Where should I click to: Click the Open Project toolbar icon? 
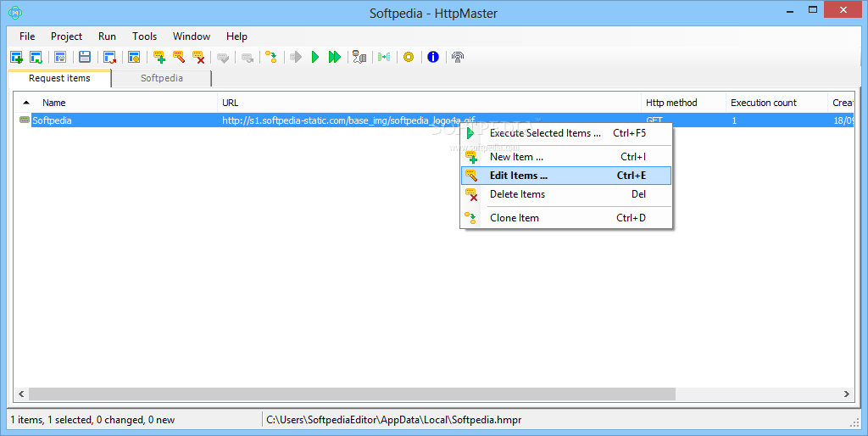pos(36,57)
